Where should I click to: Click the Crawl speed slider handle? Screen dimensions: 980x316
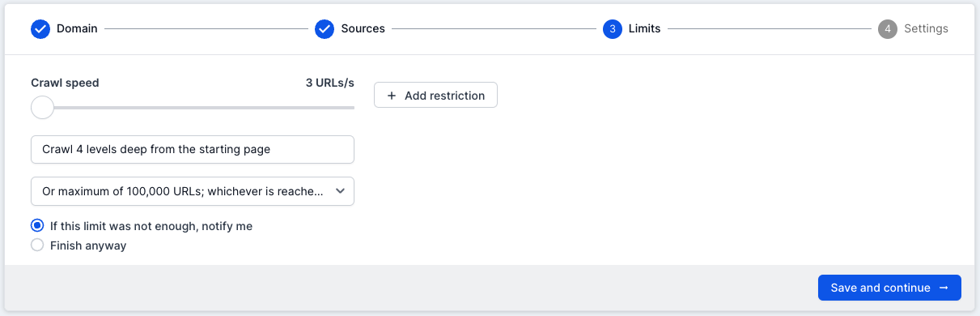click(42, 107)
